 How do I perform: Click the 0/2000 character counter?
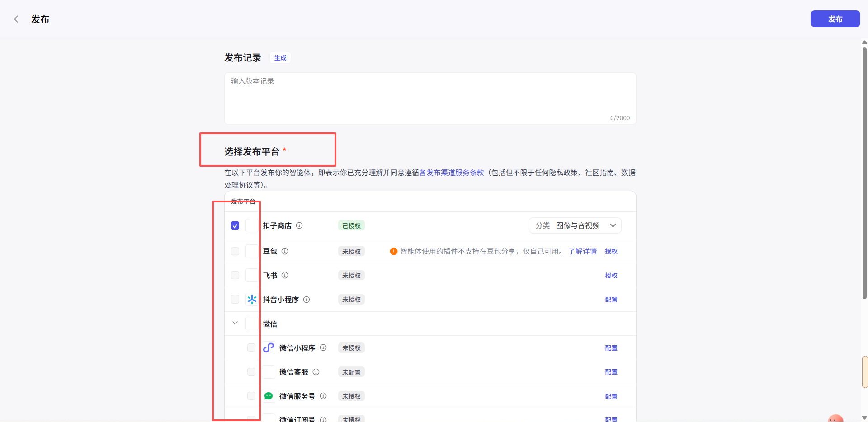tap(620, 118)
